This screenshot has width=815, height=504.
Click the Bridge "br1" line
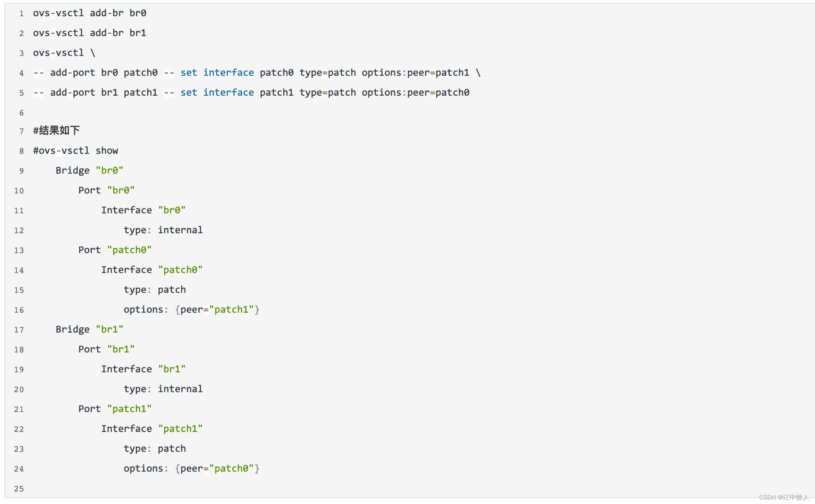pos(90,329)
